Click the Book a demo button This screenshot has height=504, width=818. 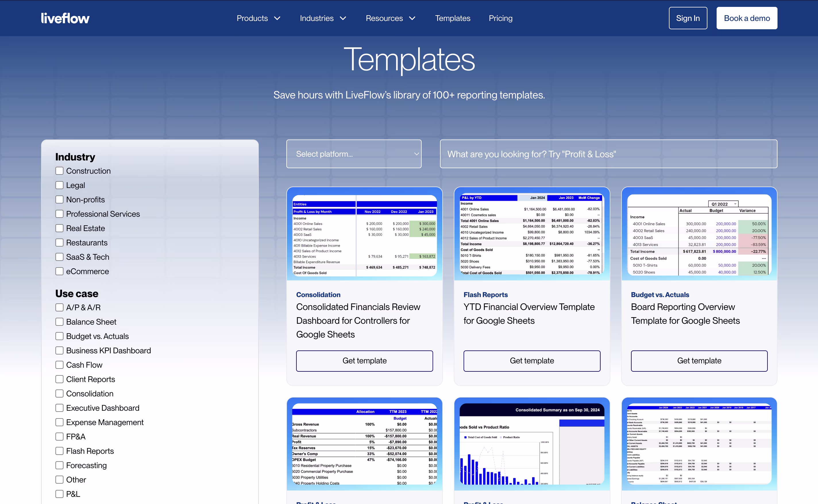(747, 18)
